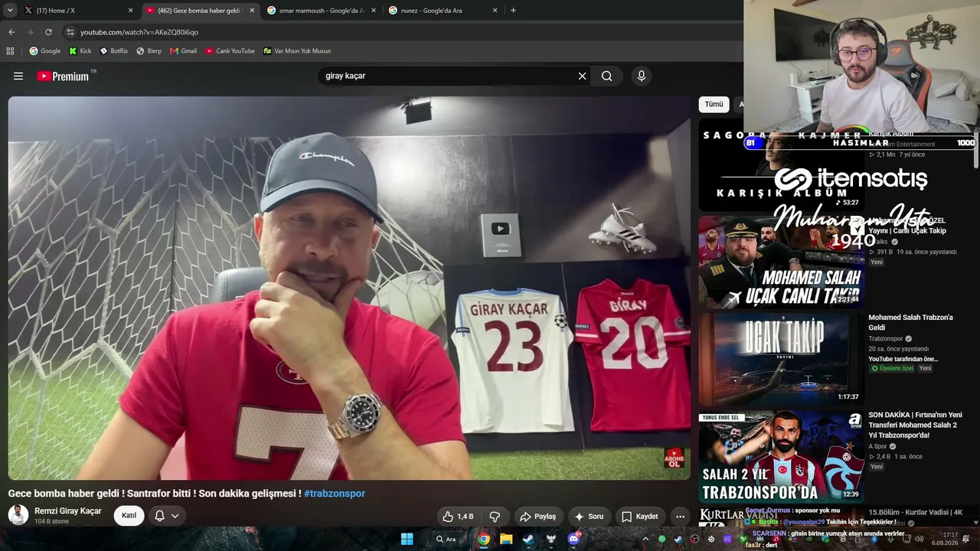Screen dimensions: 980x551
Task: Switch to 'nunez - Google'da Ara' tab
Action: tap(443, 11)
